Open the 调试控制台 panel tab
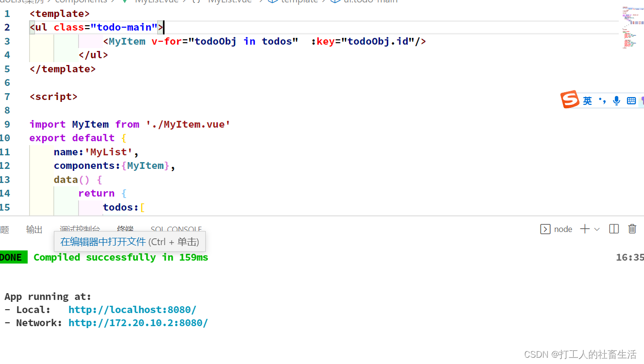Image resolution: width=644 pixels, height=364 pixels. (x=80, y=230)
